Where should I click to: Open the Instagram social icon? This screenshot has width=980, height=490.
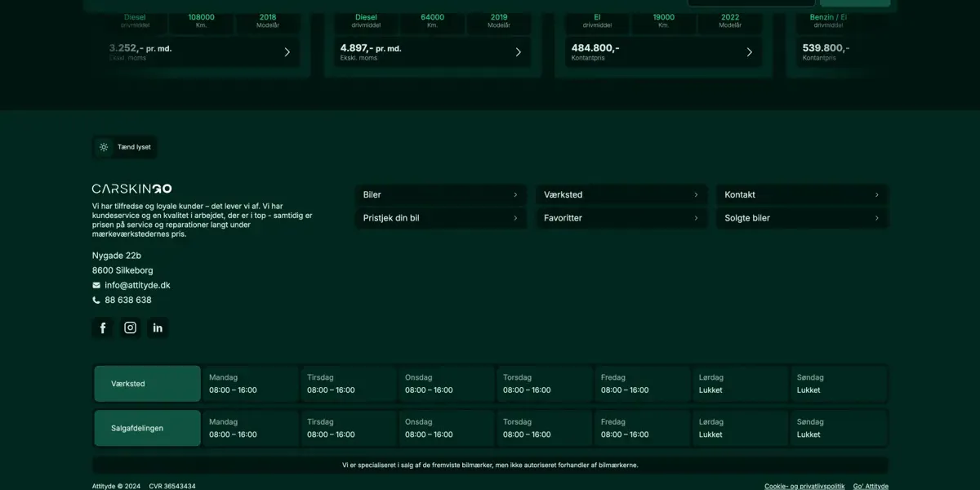[x=130, y=327]
